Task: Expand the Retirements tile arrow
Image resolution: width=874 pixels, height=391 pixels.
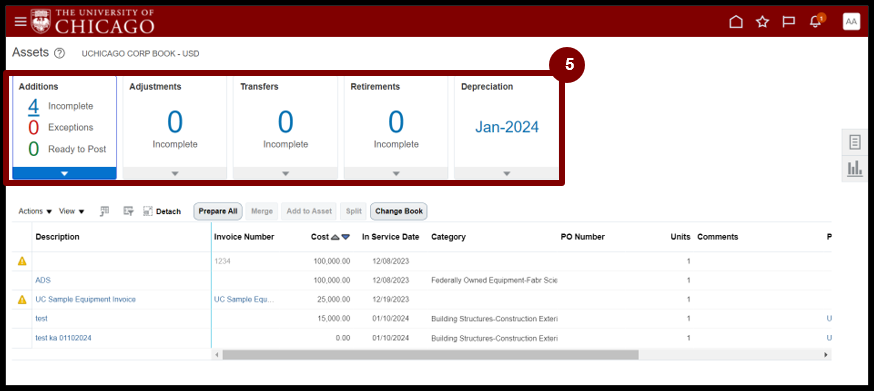Action: coord(396,173)
